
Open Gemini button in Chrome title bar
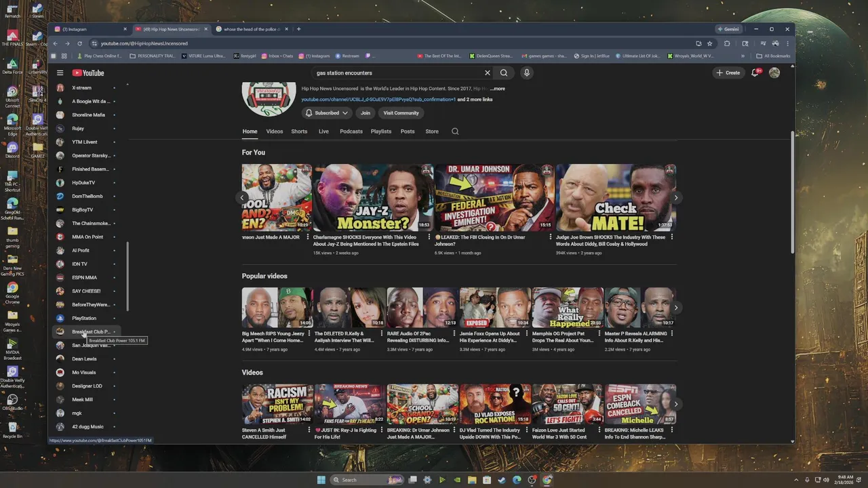[729, 29]
